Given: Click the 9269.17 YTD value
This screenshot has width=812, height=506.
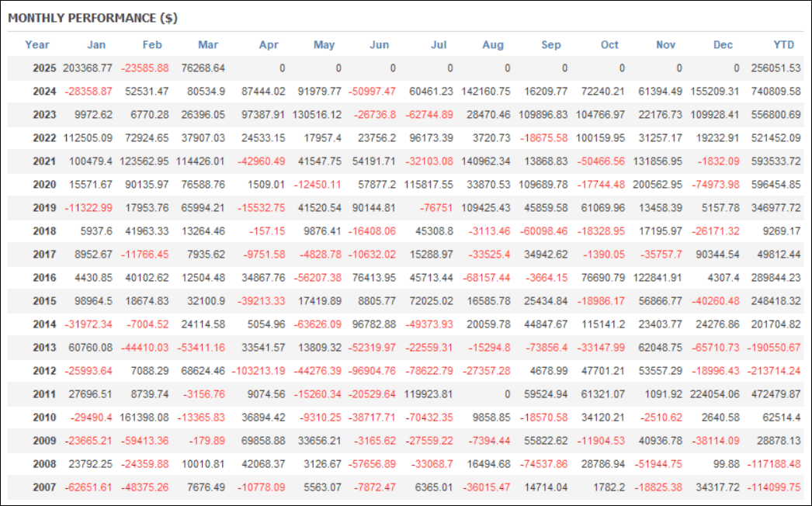Looking at the screenshot, I should pos(782,231).
